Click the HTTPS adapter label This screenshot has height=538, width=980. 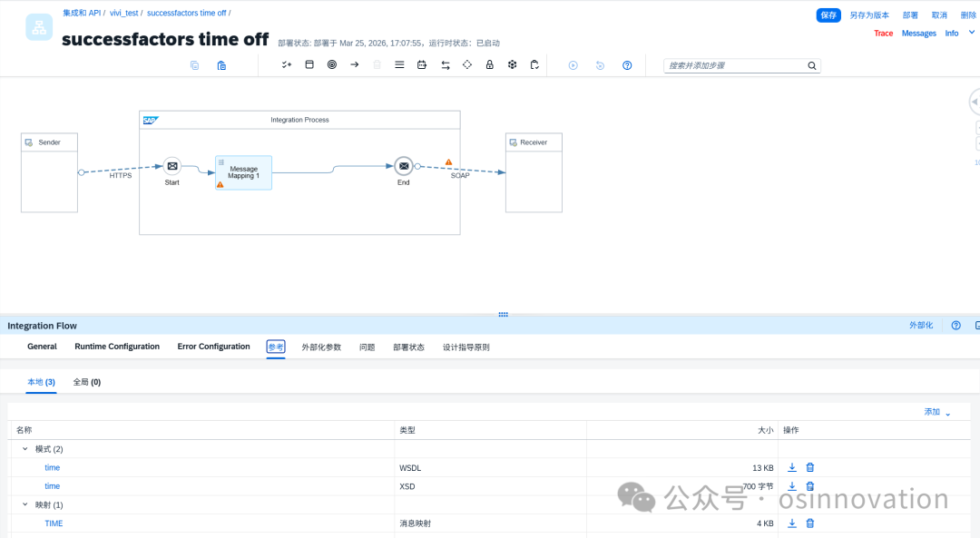tap(121, 176)
